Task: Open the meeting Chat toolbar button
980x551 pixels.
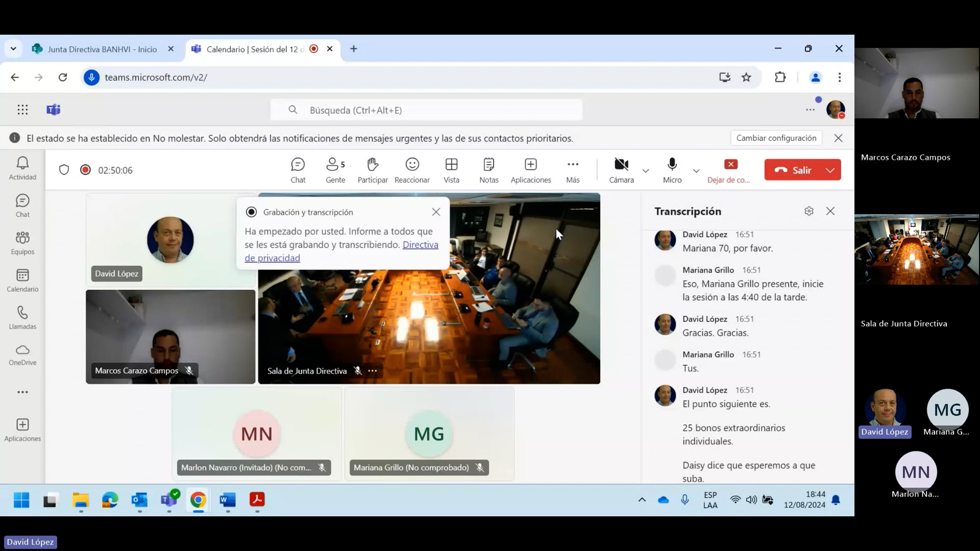Action: coord(298,170)
